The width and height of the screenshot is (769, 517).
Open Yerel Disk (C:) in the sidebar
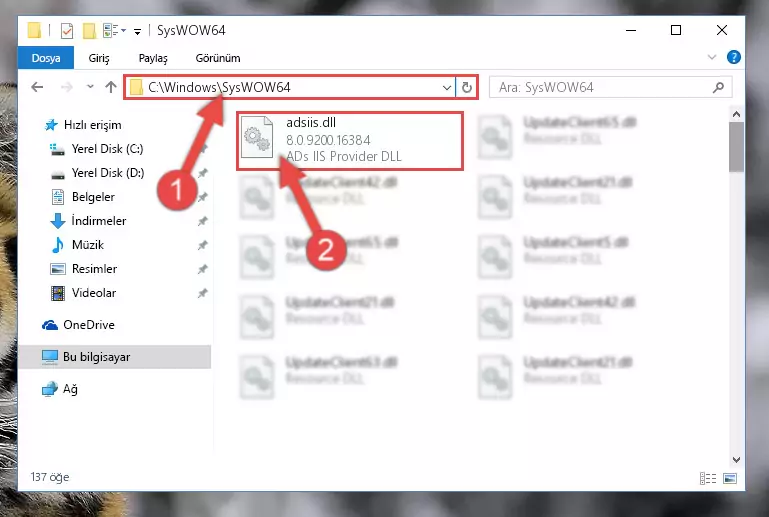coord(97,149)
